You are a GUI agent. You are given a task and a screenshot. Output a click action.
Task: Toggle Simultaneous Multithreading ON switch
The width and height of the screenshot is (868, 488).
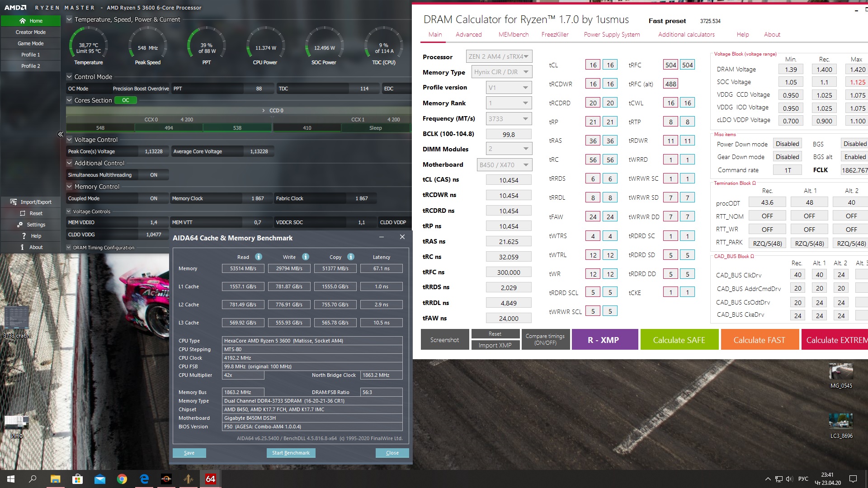point(154,175)
